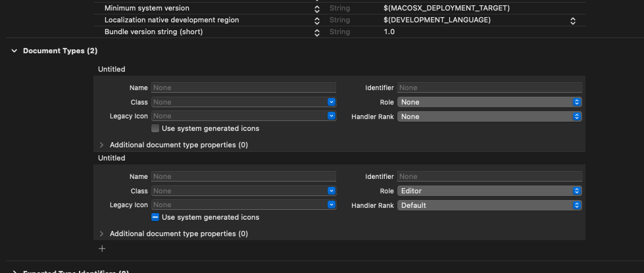Click the plus icon to add document type
This screenshot has width=644, height=273.
102,249
